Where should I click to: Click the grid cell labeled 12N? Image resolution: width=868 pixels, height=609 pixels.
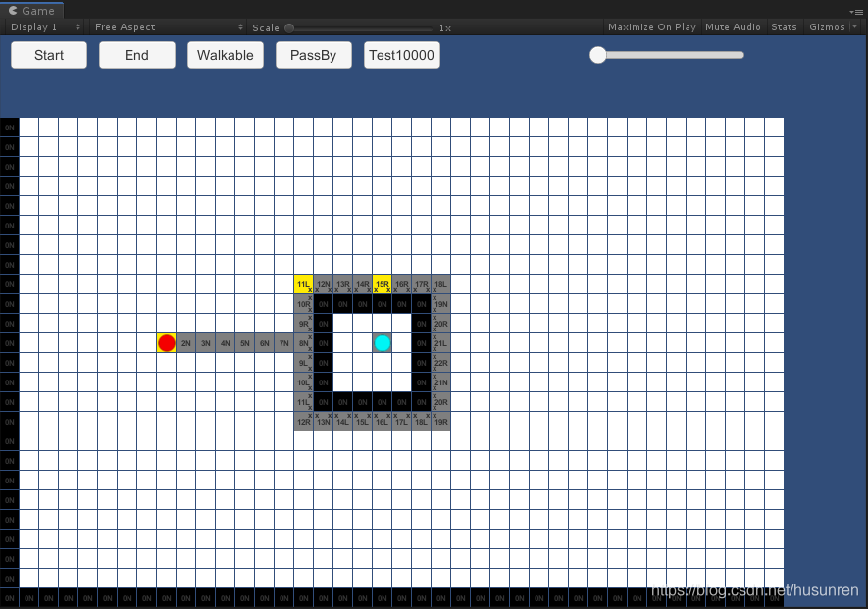[324, 284]
